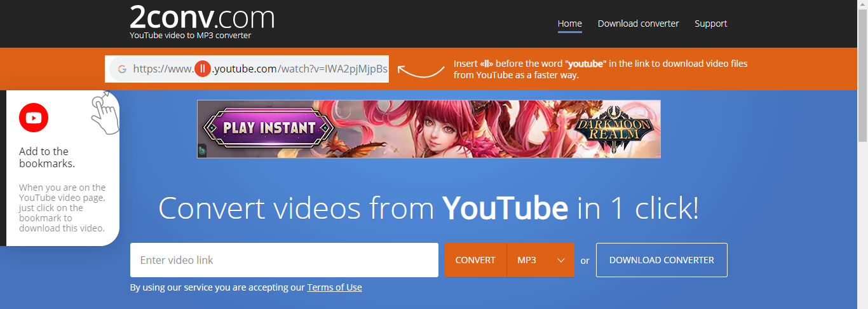Click the orange pause-style II icon in URL
This screenshot has width=868, height=309.
pos(202,69)
